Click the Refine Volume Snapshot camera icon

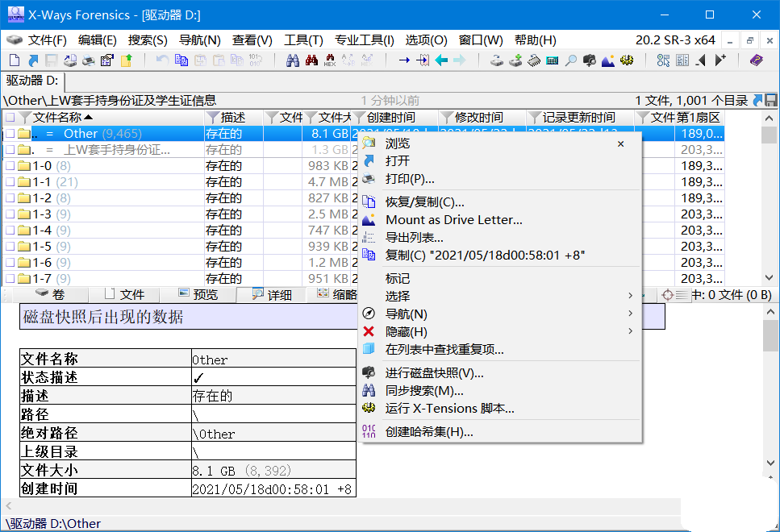(590, 60)
